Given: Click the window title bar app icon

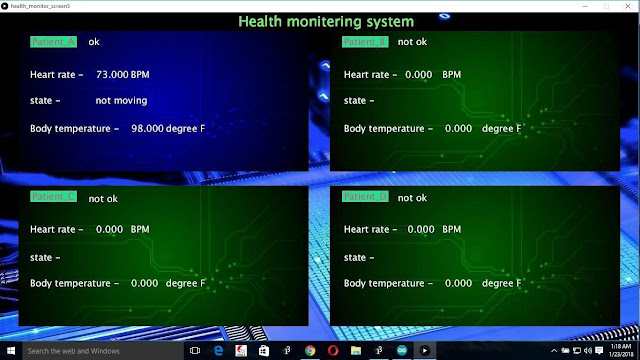Looking at the screenshot, I should click(5, 6).
